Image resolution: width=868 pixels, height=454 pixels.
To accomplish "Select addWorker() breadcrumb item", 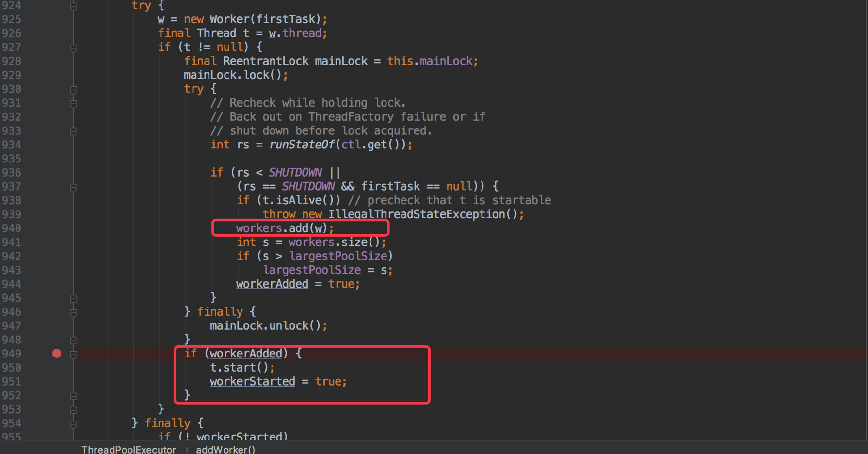I will 225,449.
